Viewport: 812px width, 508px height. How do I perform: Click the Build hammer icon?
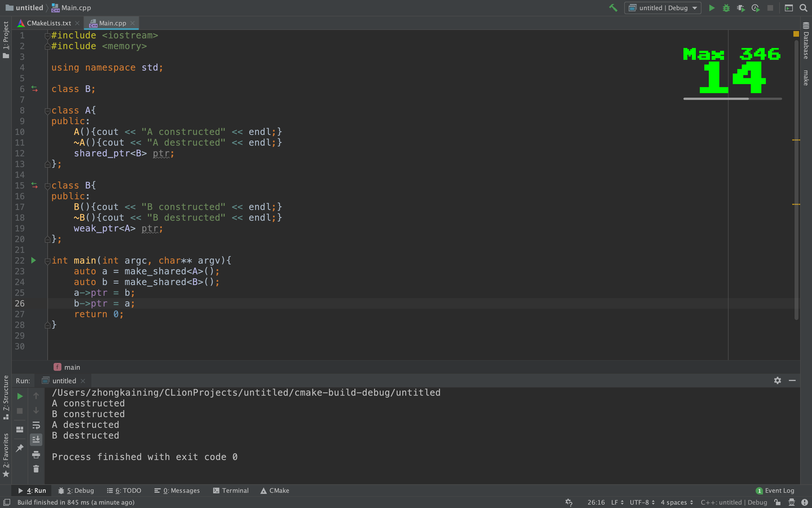(x=613, y=8)
